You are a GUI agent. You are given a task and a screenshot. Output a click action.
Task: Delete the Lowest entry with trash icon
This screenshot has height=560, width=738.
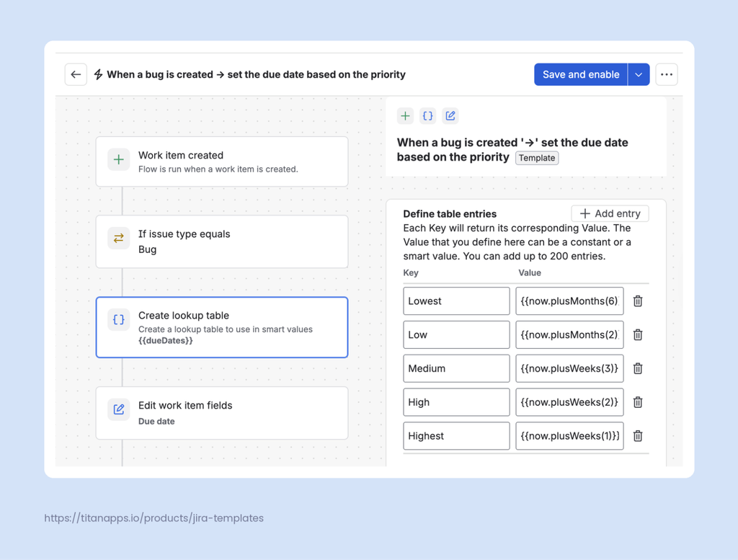coord(638,301)
